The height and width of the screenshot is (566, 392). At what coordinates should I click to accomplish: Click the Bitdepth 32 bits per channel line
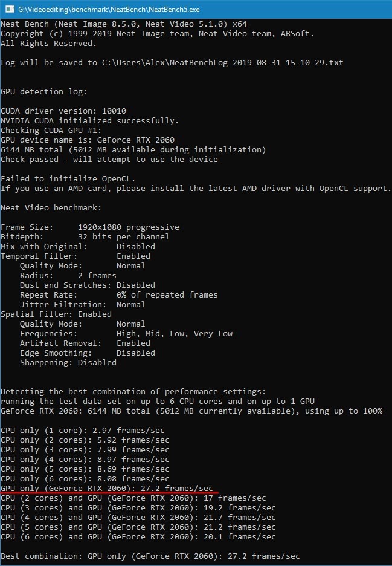click(85, 237)
